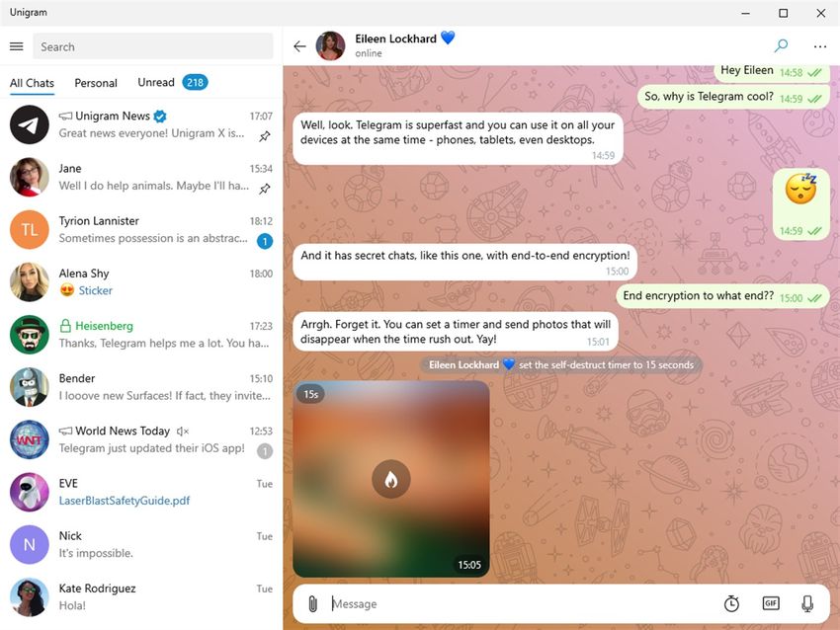
Task: Open the self-destruct timer settings
Action: click(x=731, y=603)
